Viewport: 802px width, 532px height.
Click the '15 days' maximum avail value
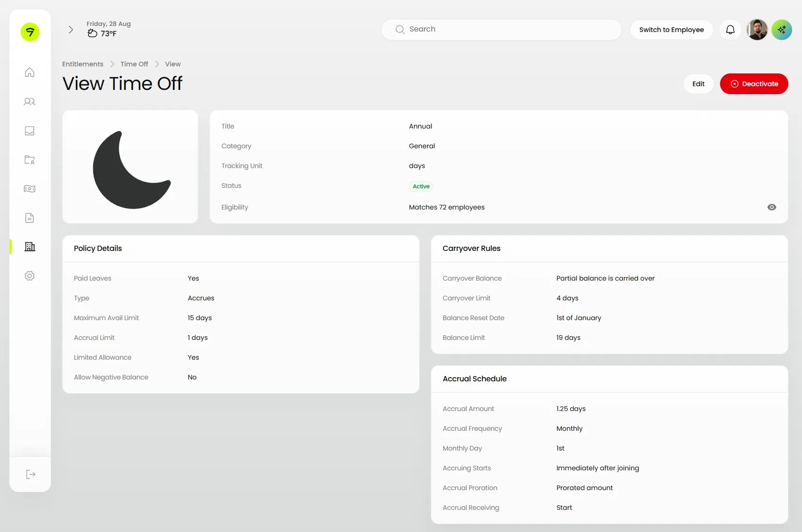click(200, 318)
